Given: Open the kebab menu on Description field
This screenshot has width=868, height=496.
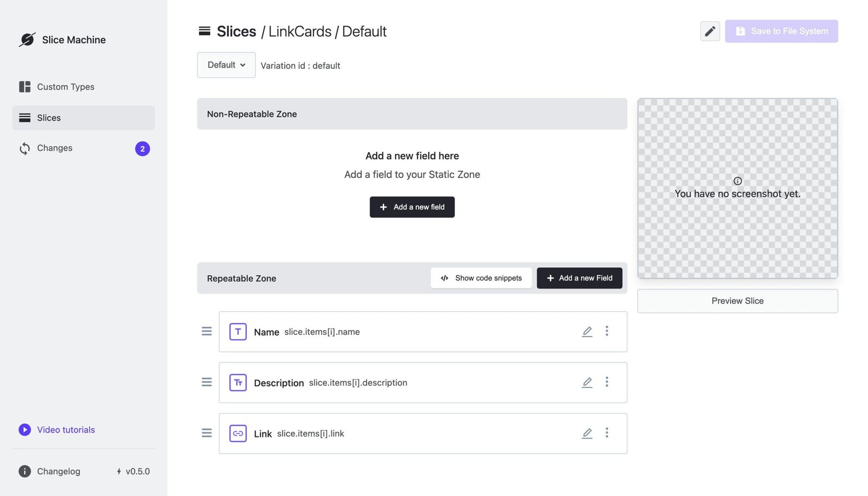Looking at the screenshot, I should 607,382.
